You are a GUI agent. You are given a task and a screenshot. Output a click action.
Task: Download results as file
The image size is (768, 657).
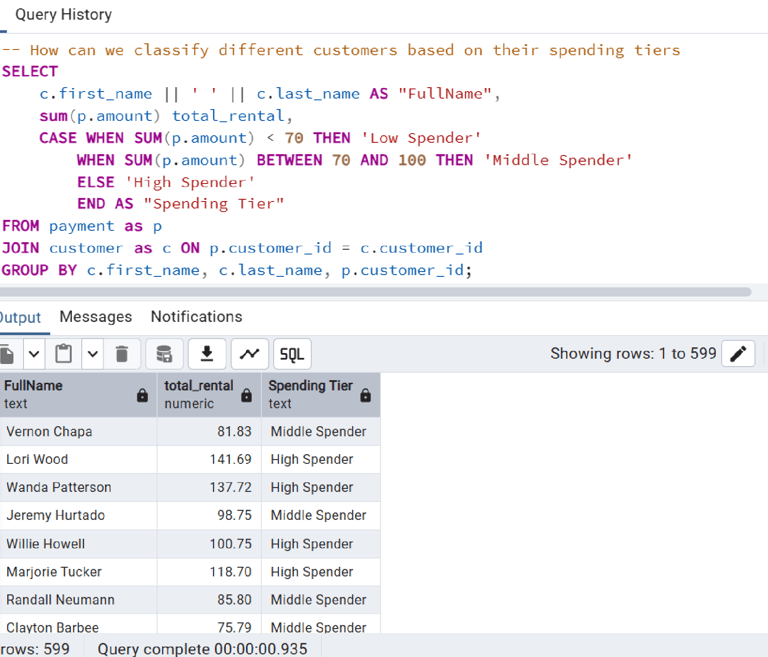[207, 353]
